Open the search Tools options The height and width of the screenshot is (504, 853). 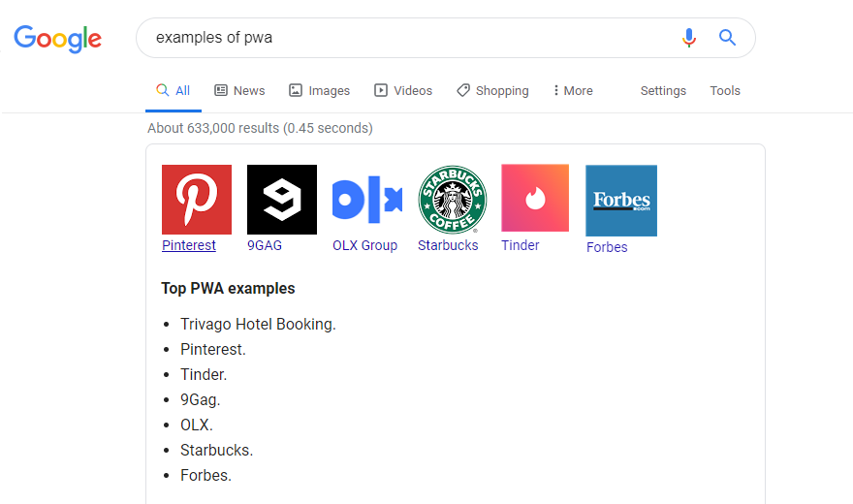pos(725,90)
